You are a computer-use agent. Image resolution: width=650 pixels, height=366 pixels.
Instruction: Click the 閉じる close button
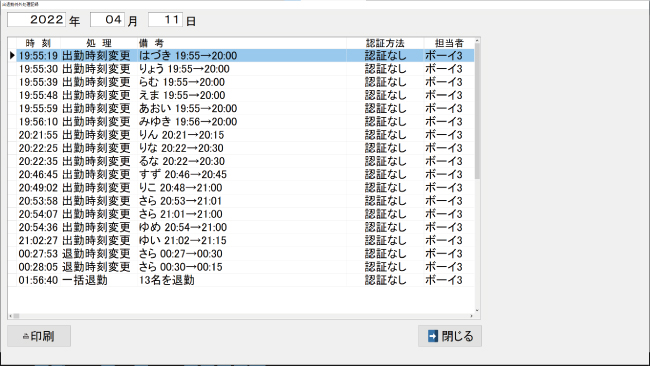450,336
